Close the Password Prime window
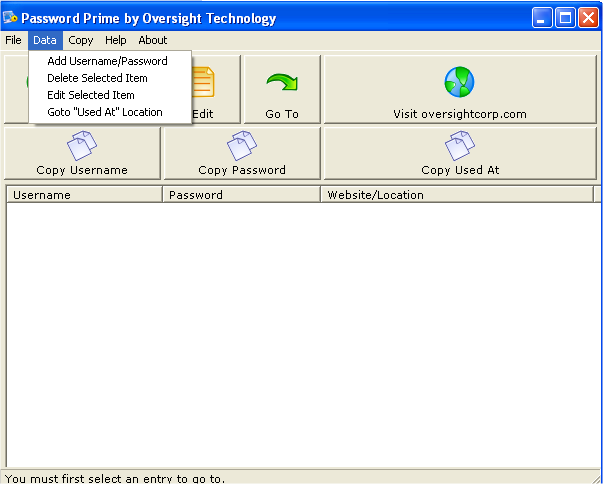This screenshot has height=484, width=603. [x=588, y=18]
